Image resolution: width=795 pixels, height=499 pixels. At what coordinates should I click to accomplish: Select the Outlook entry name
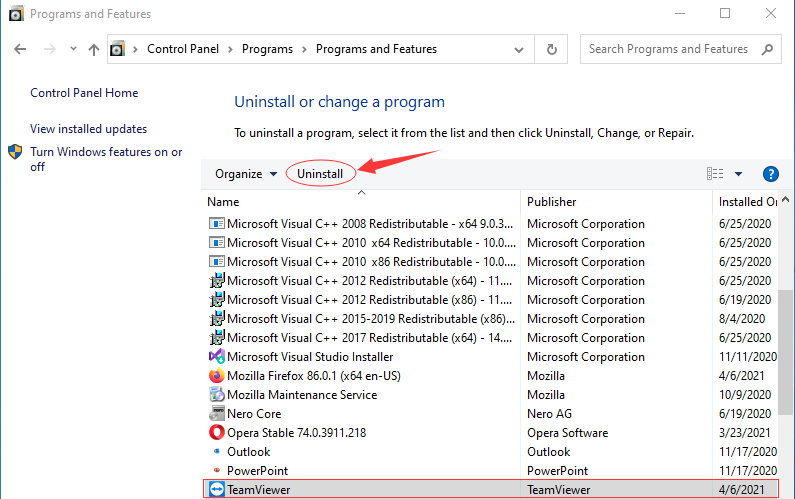pos(248,452)
